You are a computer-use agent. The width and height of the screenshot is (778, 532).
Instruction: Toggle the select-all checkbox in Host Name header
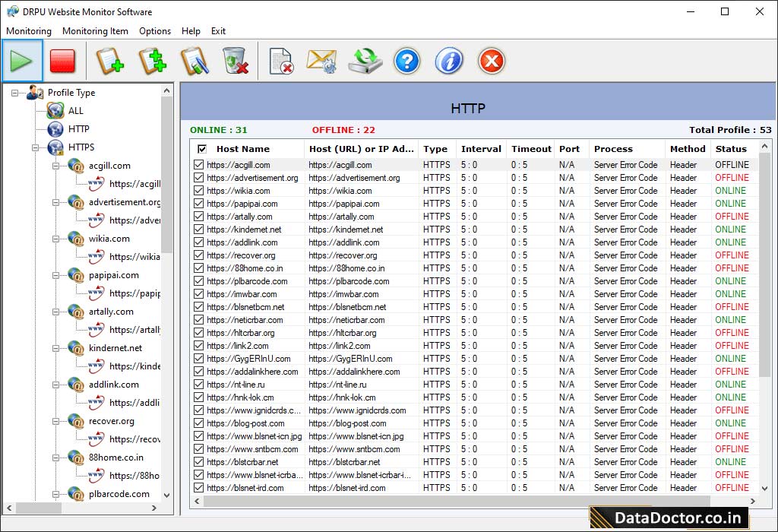(x=202, y=149)
